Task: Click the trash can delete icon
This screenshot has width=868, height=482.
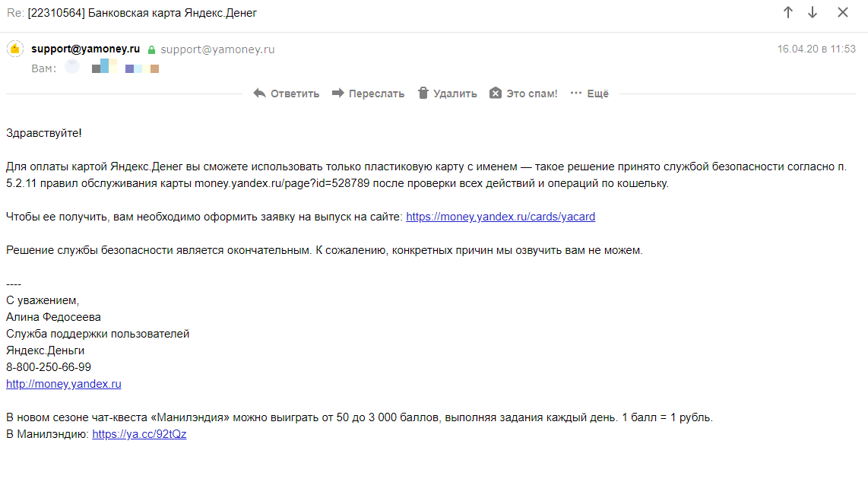Action: click(423, 93)
